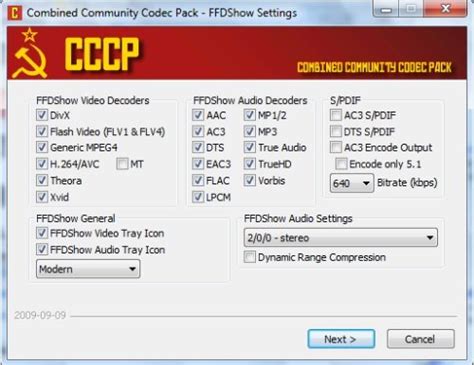
Task: Uncheck the H.264/AVC decoder
Action: (42, 164)
